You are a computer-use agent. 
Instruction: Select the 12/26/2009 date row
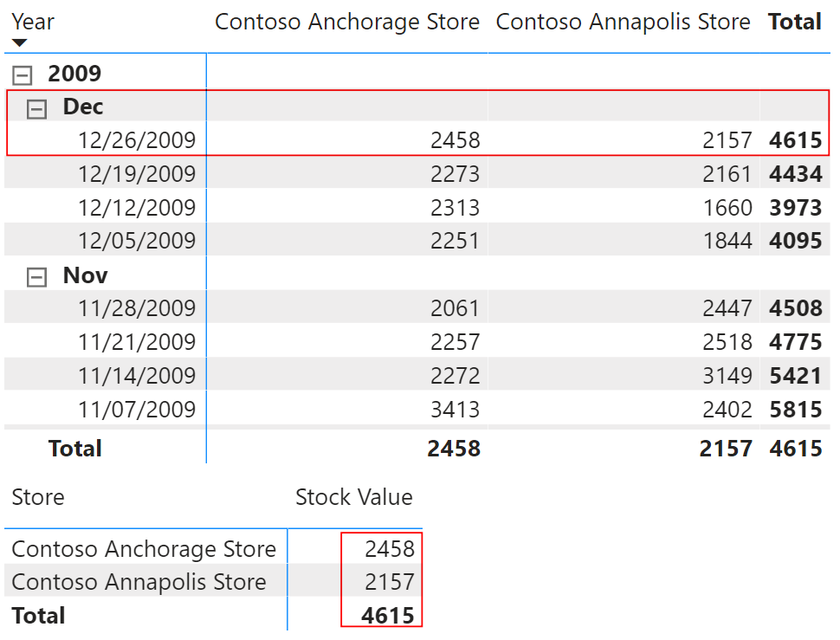[417, 139]
